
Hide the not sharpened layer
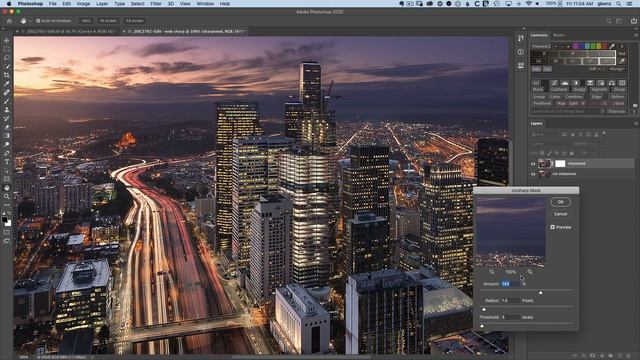tap(533, 174)
